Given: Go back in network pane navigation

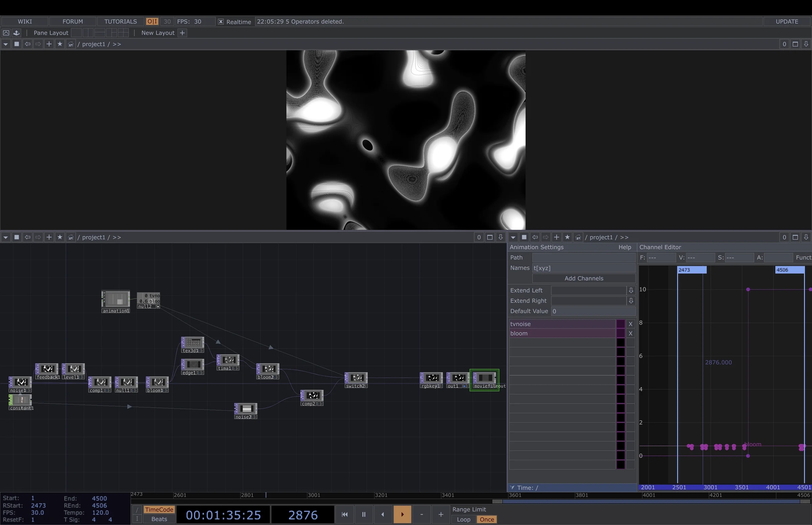Looking at the screenshot, I should pos(27,237).
